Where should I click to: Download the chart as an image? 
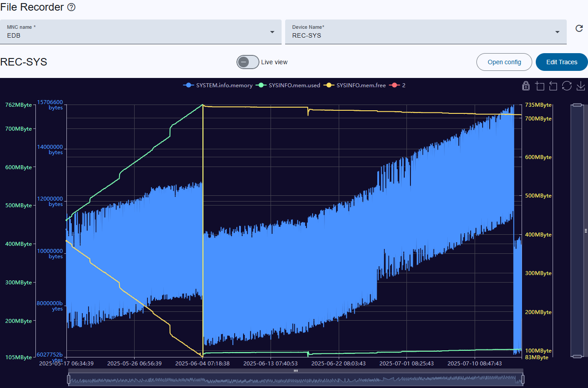(581, 85)
